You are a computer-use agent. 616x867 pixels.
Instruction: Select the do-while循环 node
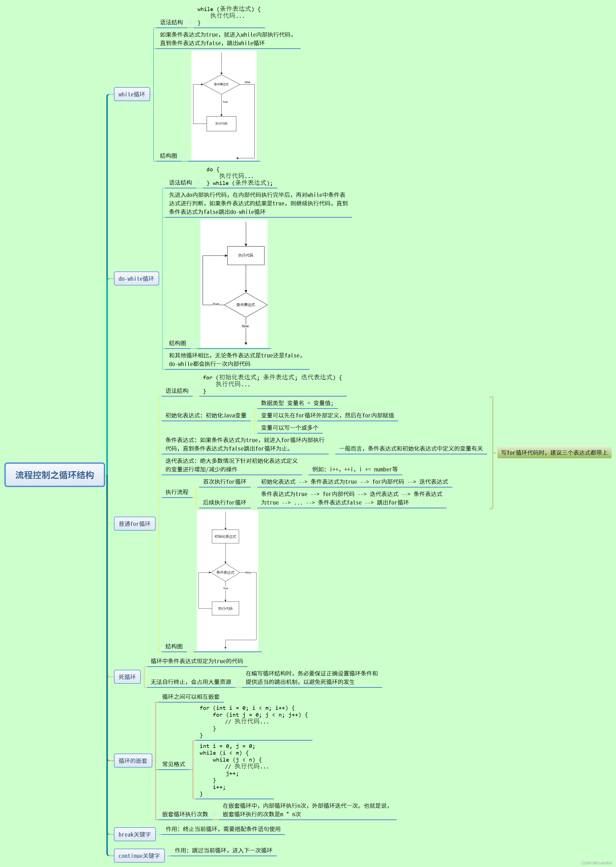136,278
